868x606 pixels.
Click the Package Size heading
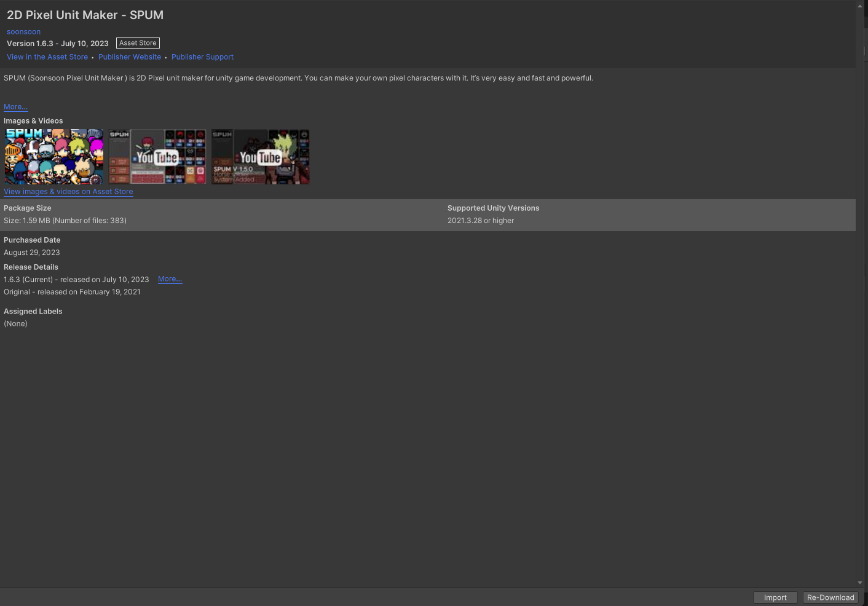click(28, 208)
